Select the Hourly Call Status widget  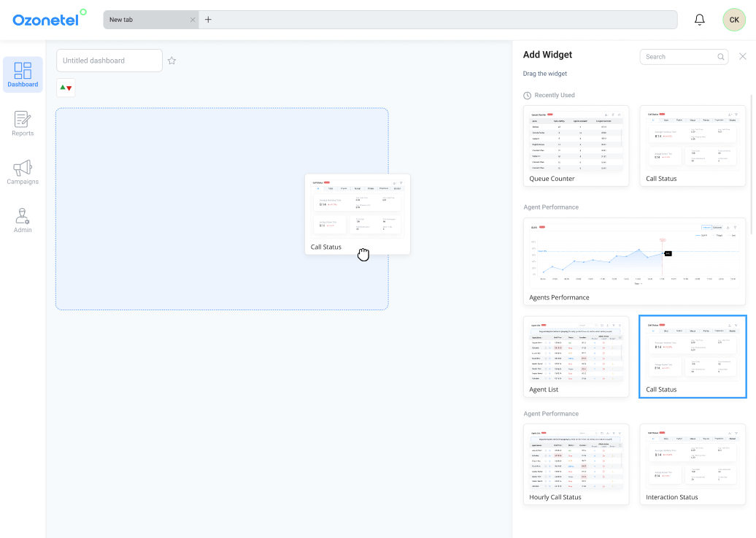576,464
